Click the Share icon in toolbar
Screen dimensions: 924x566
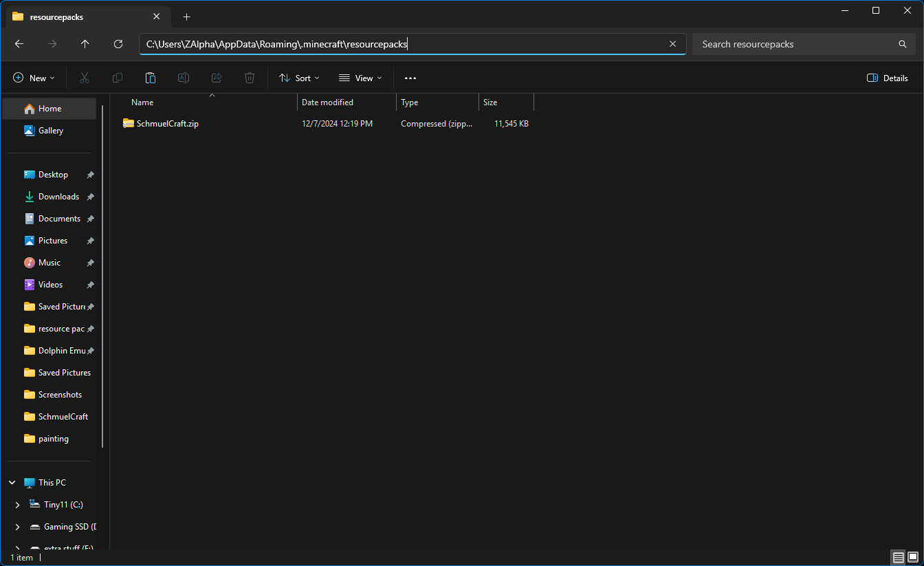pos(217,78)
